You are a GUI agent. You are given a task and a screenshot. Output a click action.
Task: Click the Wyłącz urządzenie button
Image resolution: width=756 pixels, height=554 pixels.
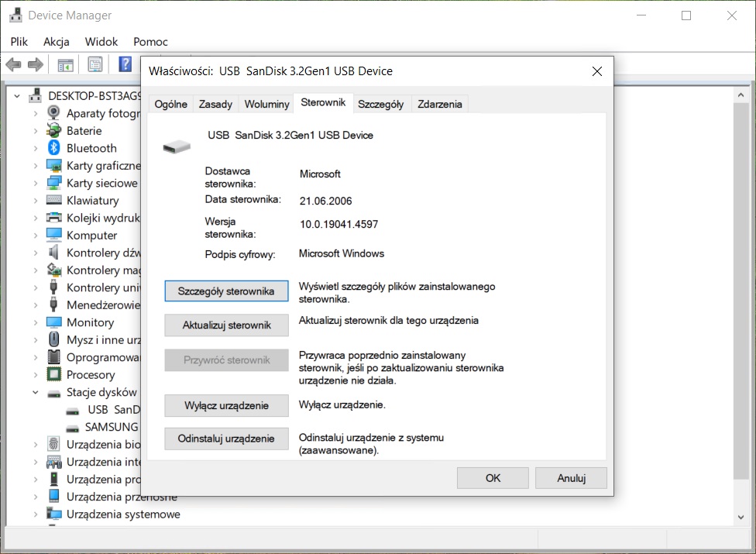pos(226,405)
